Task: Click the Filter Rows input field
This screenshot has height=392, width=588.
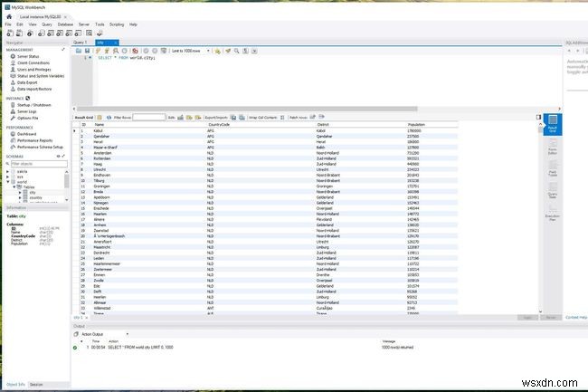Action: [149, 118]
